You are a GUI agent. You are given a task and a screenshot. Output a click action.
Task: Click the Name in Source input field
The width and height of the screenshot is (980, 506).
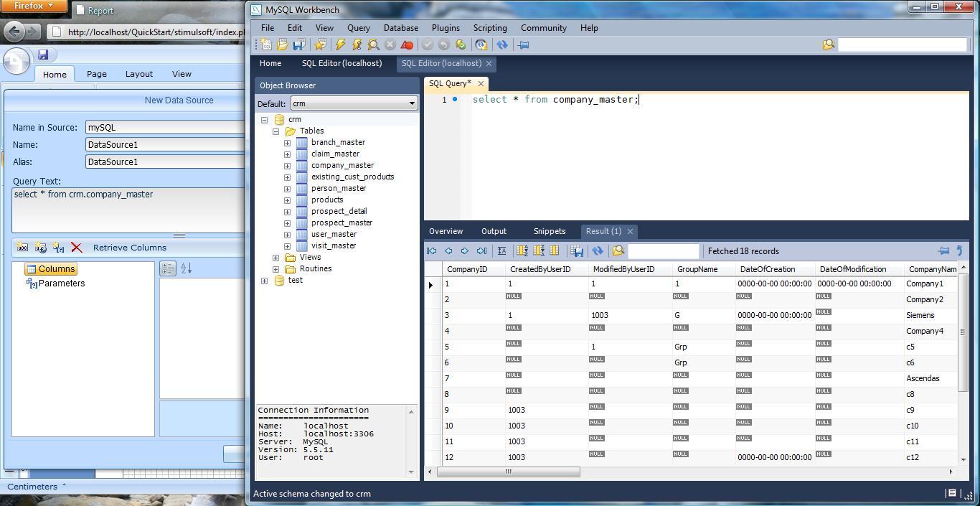tap(165, 128)
